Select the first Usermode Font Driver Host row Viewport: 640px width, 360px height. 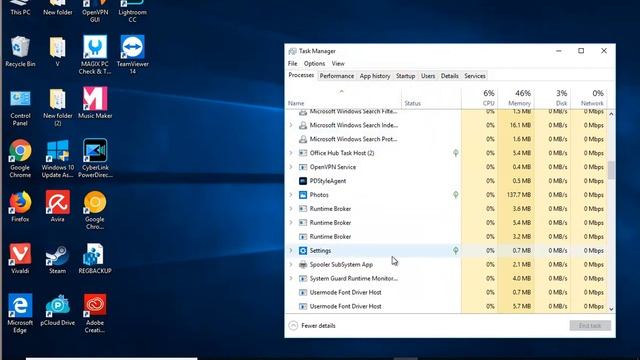point(446,292)
